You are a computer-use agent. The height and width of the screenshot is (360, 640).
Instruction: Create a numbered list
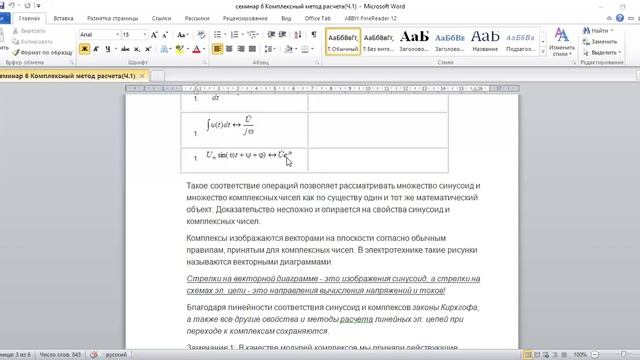pyautogui.click(x=234, y=35)
